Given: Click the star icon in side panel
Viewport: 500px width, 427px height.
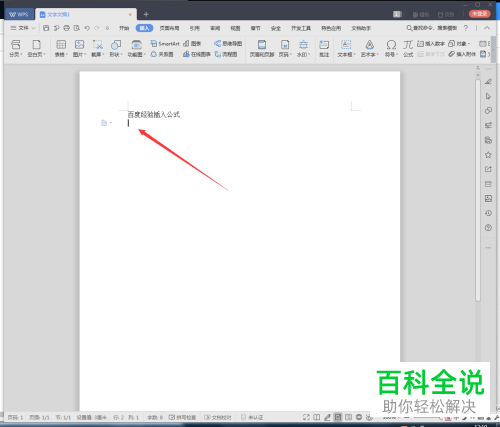Looking at the screenshot, I should click(x=488, y=155).
